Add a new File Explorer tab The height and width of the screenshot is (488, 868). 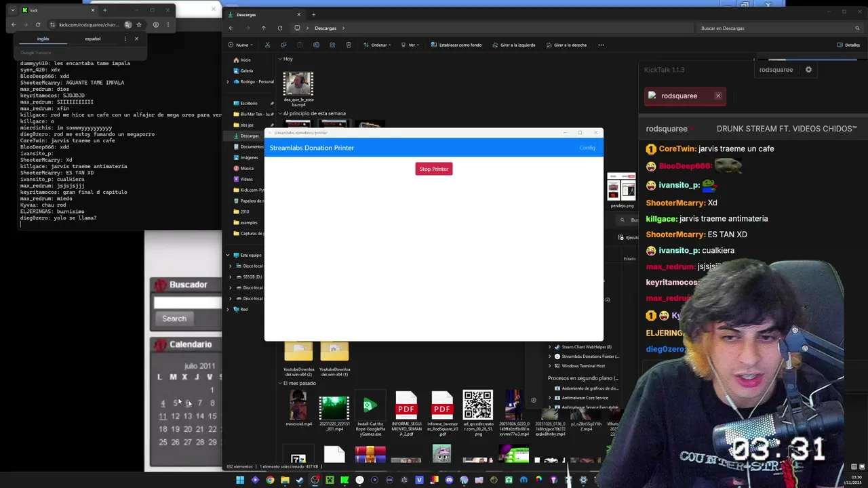coord(313,14)
